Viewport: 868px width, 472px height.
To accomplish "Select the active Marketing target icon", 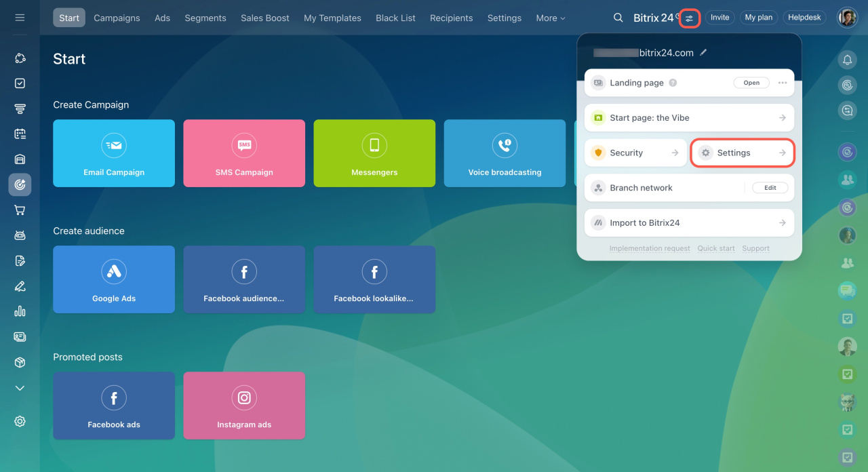I will tap(20, 184).
